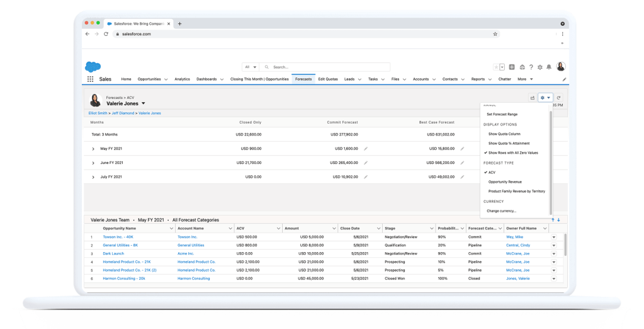Open the Setup gear in the header
Viewport: 644px width, 329px height.
tap(540, 67)
